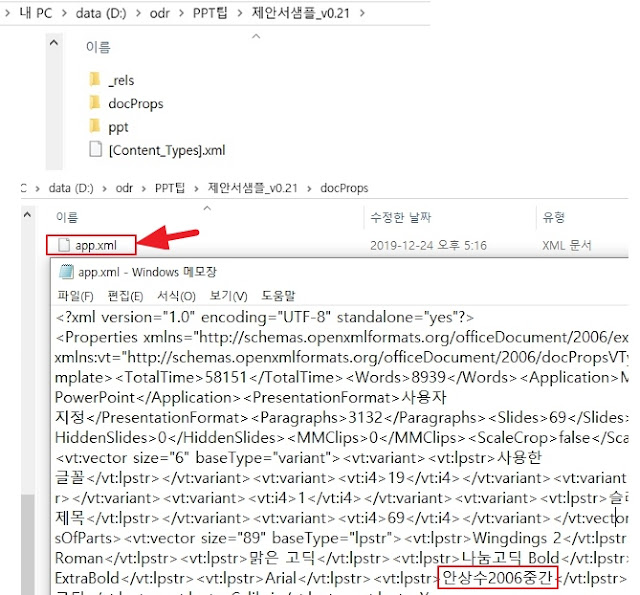
Task: Click odr in the lower breadcrumb
Action: [x=124, y=188]
